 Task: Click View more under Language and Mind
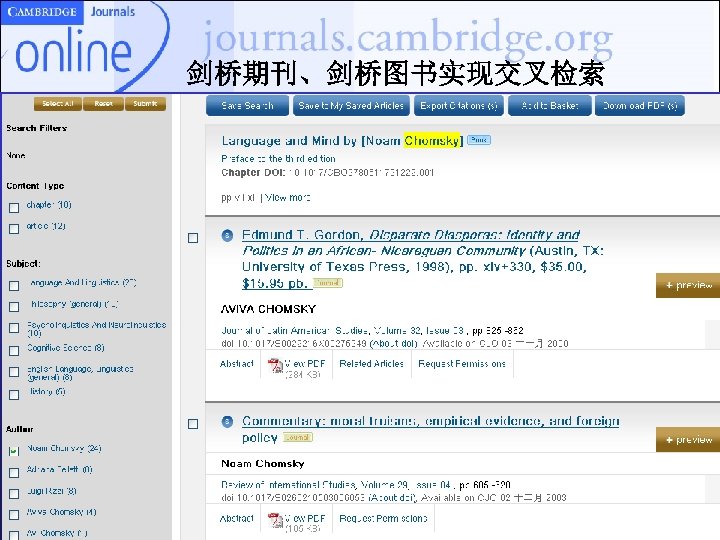pyautogui.click(x=288, y=198)
